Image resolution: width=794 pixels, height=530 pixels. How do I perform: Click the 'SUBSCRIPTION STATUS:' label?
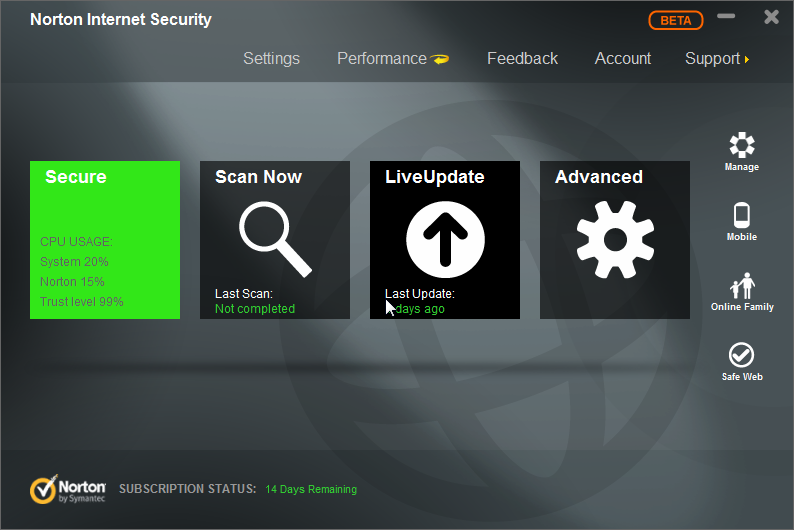pyautogui.click(x=188, y=489)
